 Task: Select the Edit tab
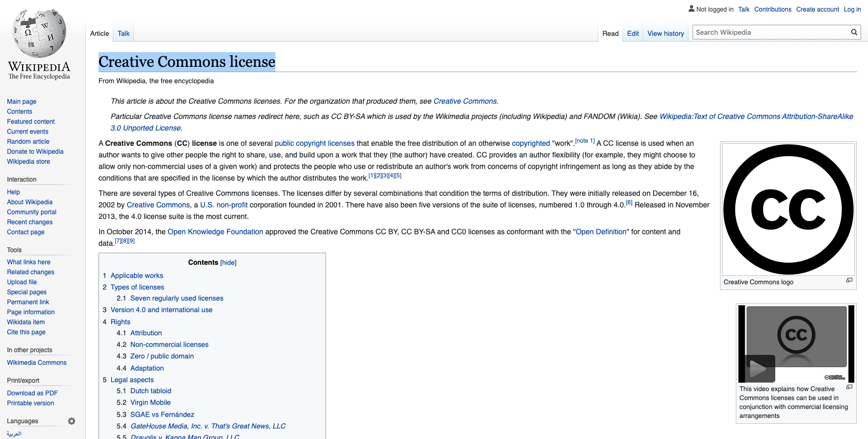tap(633, 34)
